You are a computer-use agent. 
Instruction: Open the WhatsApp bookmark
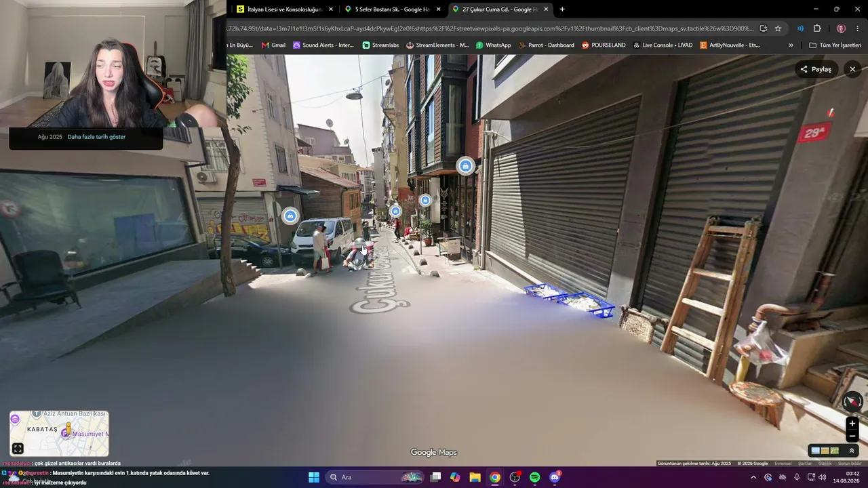click(493, 45)
